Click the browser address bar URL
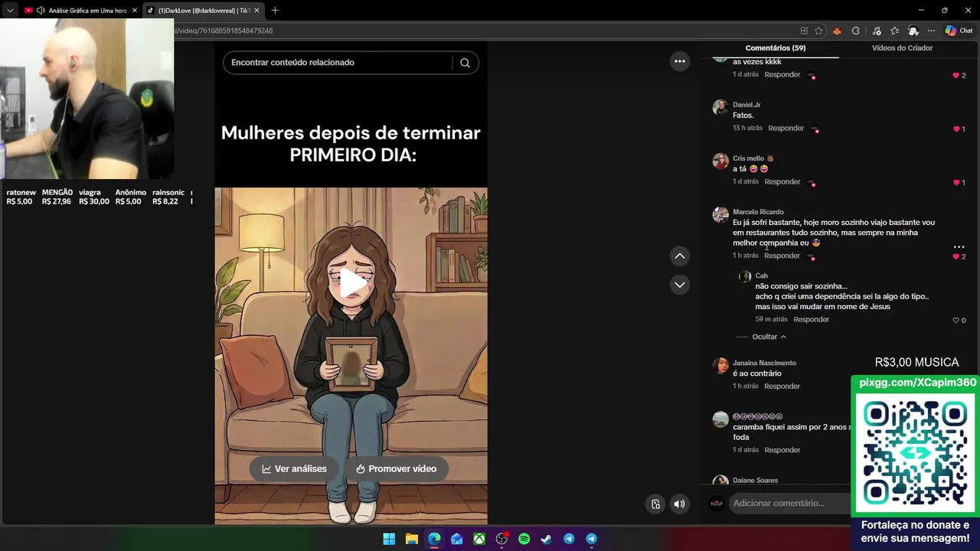Viewport: 980px width, 551px height. pyautogui.click(x=224, y=31)
